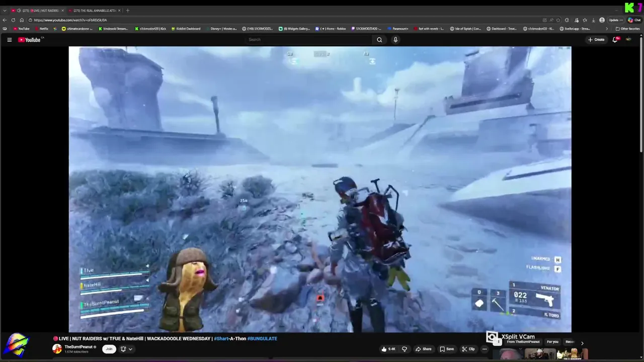Open YouTube notifications bell
Screen dimensions: 644x362
[x=615, y=40]
